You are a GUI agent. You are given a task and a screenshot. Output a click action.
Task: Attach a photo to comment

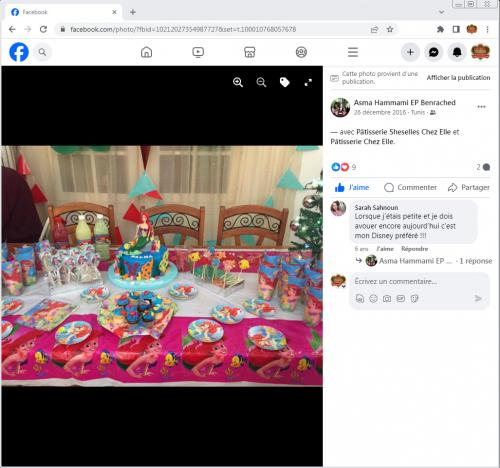(x=387, y=299)
